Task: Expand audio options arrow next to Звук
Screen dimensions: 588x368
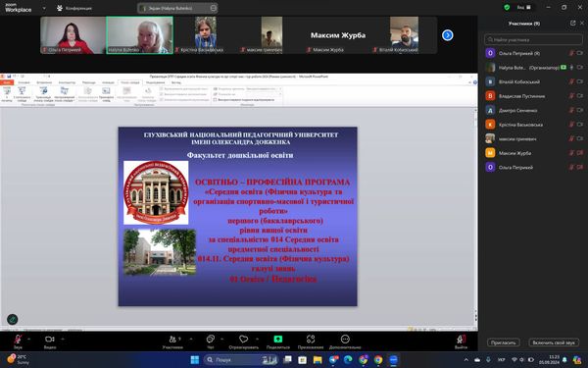Action: click(x=28, y=340)
